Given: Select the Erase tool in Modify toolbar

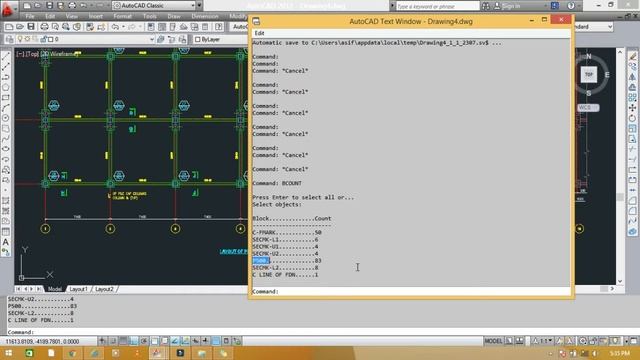Looking at the screenshot, I should (632, 57).
